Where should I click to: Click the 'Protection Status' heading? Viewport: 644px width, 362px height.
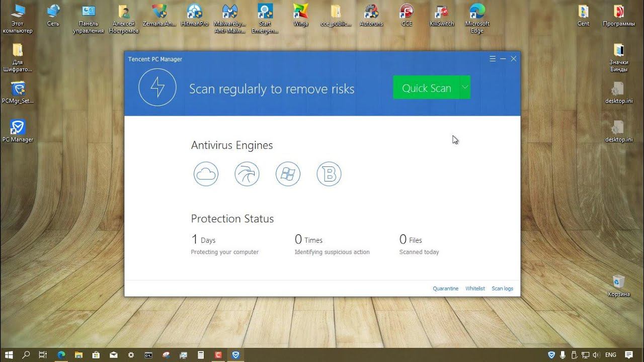(232, 219)
